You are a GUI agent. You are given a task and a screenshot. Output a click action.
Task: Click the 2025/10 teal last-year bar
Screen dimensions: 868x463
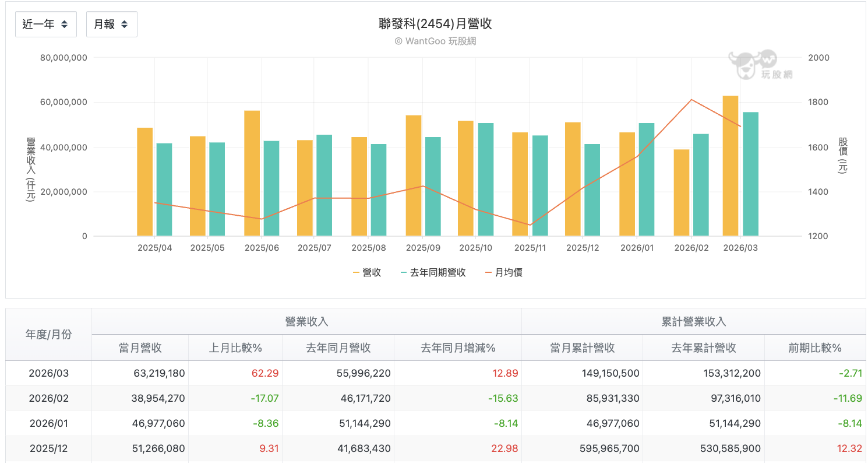pyautogui.click(x=485, y=180)
